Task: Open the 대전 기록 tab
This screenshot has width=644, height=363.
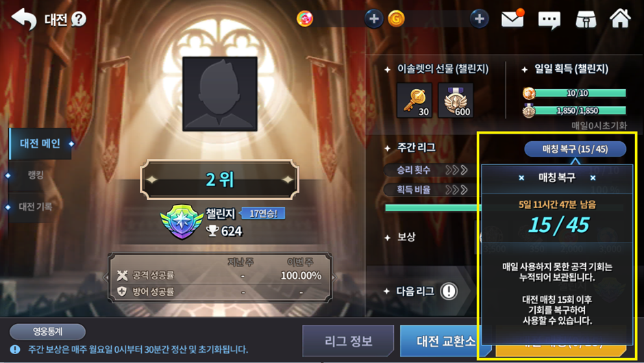Action: pyautogui.click(x=36, y=207)
